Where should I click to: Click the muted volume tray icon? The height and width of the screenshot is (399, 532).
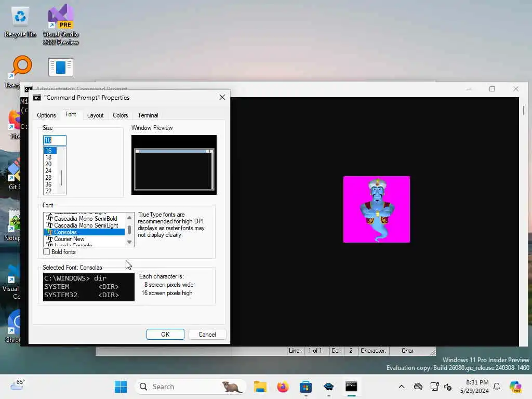(447, 387)
